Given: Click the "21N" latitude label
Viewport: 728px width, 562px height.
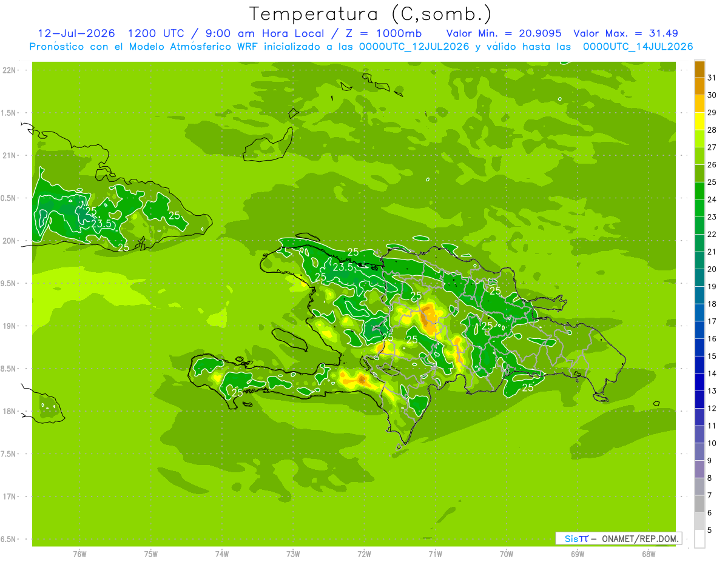Looking at the screenshot, I should click(x=9, y=156).
